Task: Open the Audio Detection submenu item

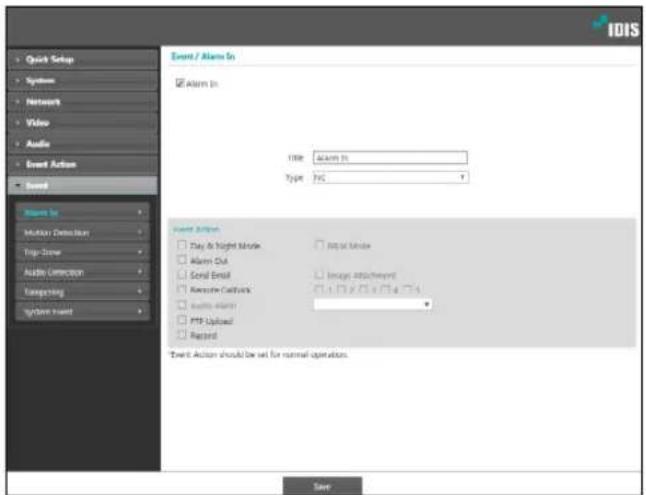Action: [82, 272]
